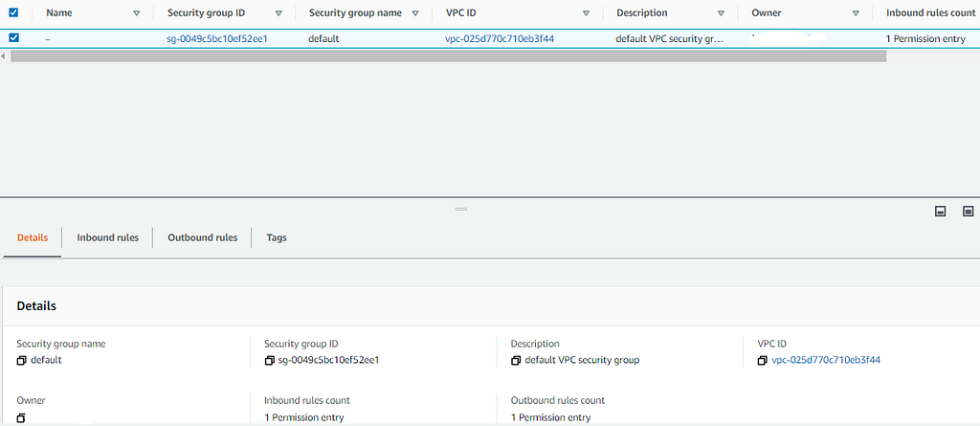Copy the Security group name value

[x=21, y=360]
